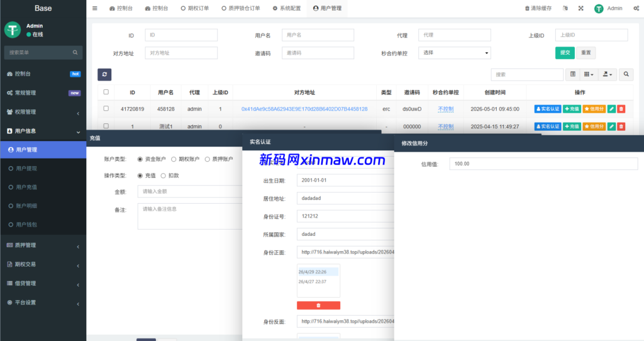Click 信用分 button for row 41720819
Viewport: 644px width, 341px height.
(594, 109)
